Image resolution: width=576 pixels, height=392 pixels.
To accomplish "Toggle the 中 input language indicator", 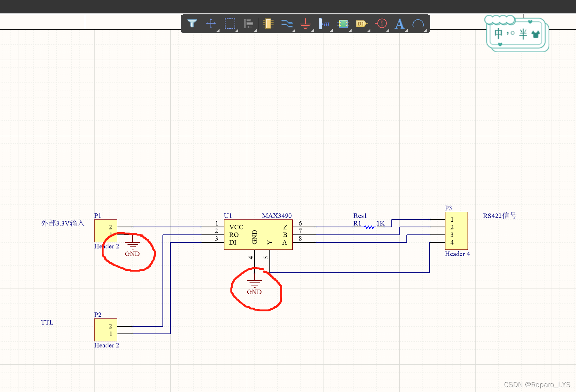I will pyautogui.click(x=498, y=33).
